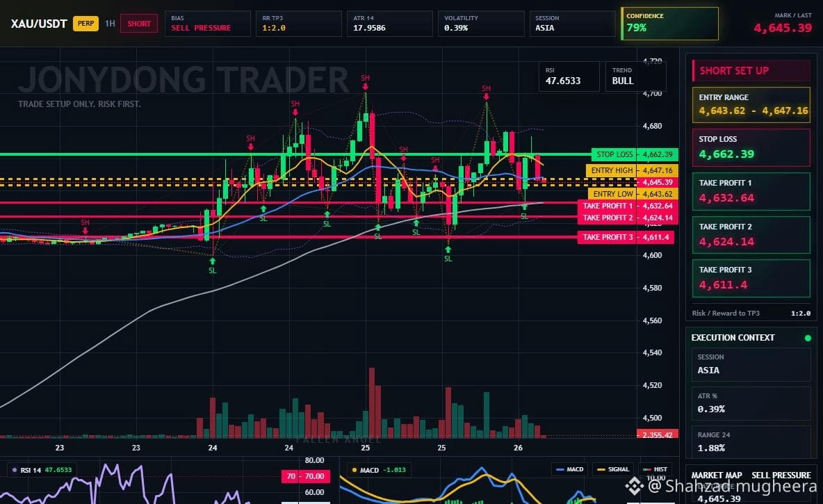
Task: Click the 4,540 price axis label
Action: coord(653,352)
